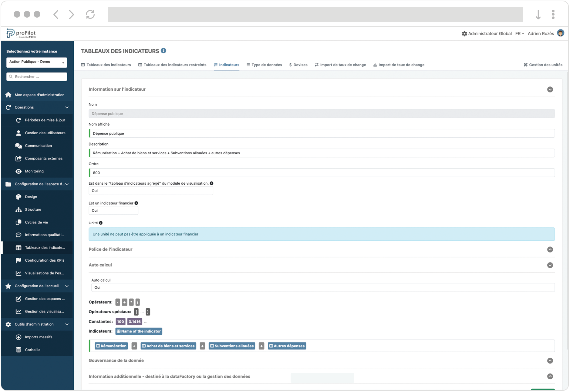
Task: Click the info icon next to Unité
Action: pyautogui.click(x=101, y=223)
